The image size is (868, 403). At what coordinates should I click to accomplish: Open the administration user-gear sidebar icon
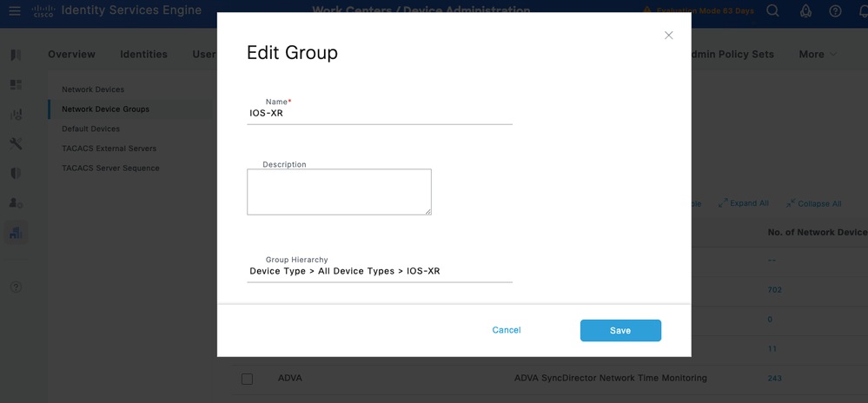click(16, 202)
